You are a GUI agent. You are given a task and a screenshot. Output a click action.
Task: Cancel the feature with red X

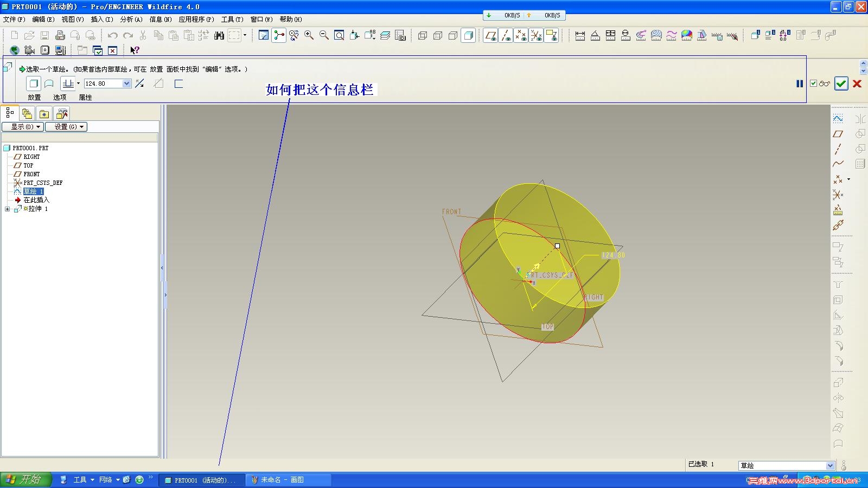pos(857,84)
